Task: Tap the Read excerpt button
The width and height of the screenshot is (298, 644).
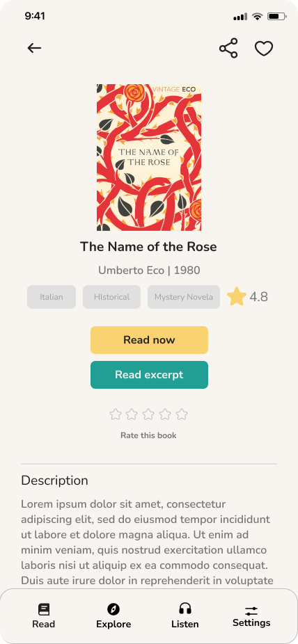Action: pos(149,375)
